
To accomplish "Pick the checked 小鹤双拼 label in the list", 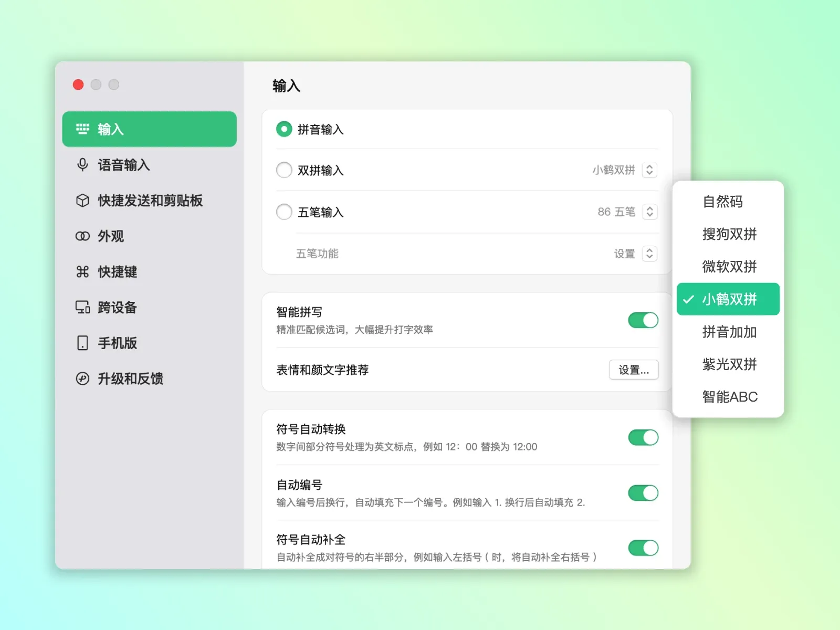I will pyautogui.click(x=730, y=299).
